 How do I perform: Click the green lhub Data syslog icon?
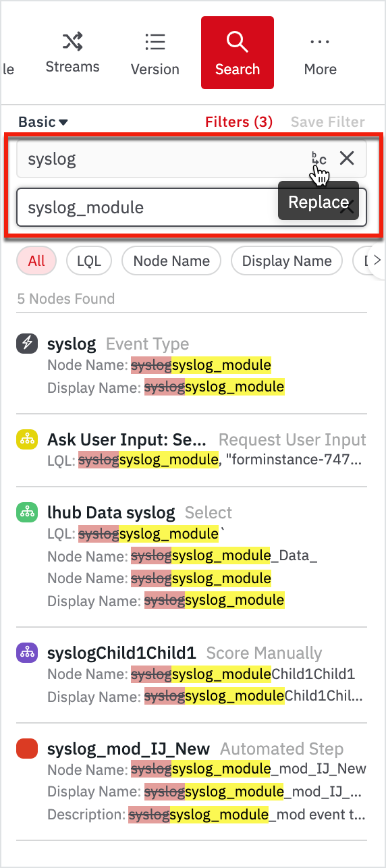26,512
